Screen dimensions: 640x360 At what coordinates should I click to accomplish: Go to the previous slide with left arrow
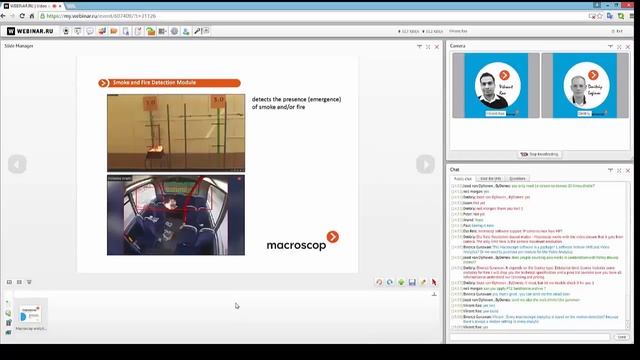tap(17, 164)
